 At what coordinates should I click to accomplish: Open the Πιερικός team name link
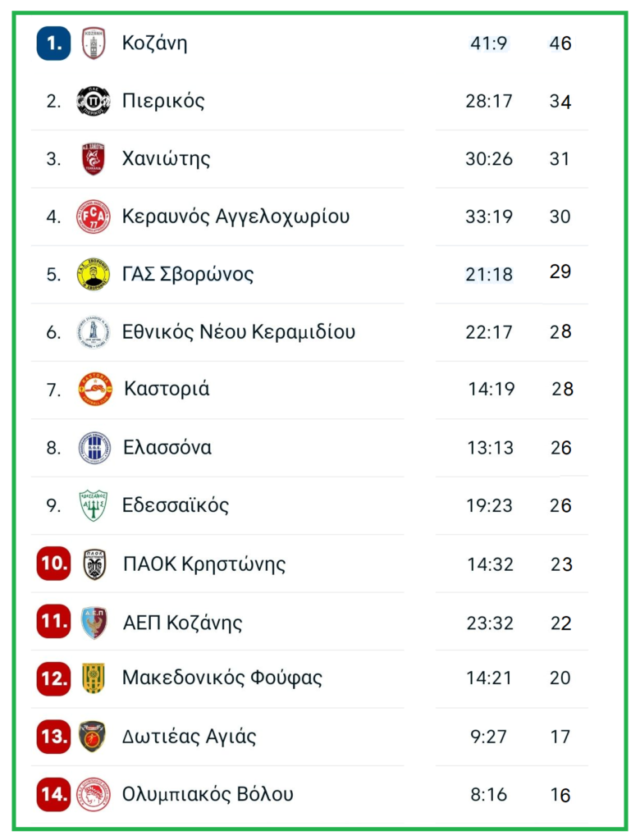(x=163, y=102)
